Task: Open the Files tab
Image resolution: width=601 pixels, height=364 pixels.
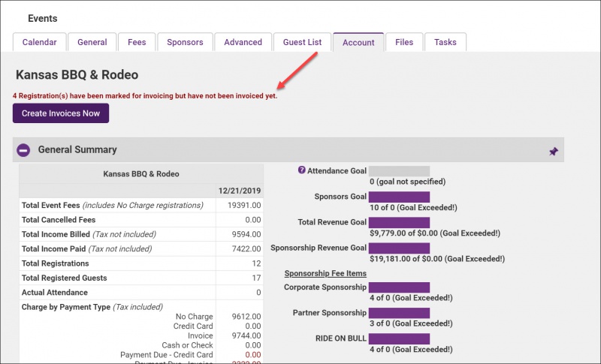Action: (x=404, y=43)
